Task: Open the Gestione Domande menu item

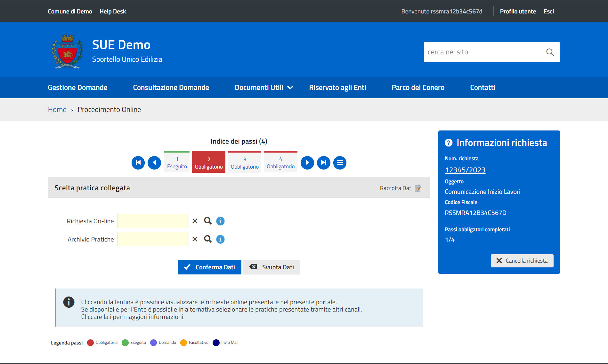Action: point(77,88)
